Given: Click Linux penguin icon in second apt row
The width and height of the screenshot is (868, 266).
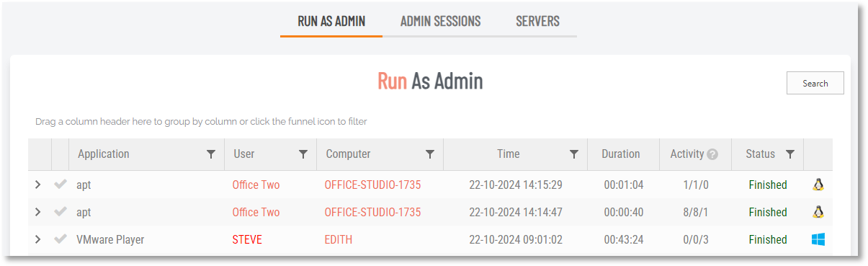Looking at the screenshot, I should point(818,212).
